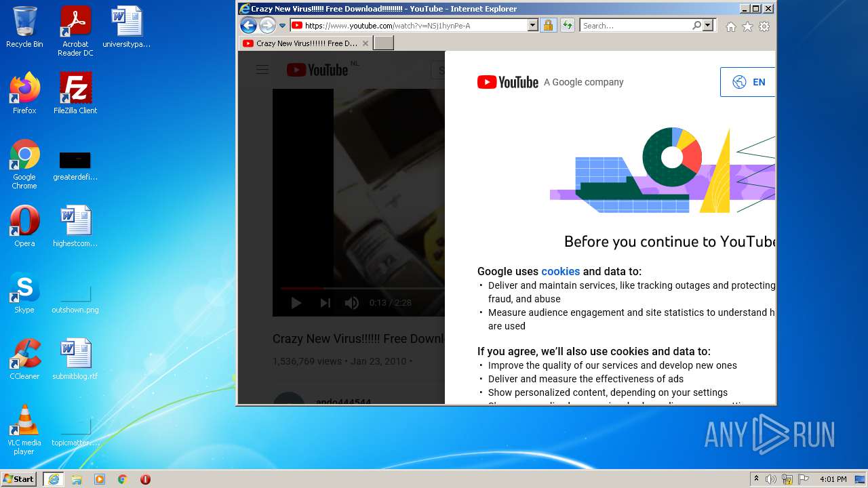The image size is (868, 488).
Task: Close the Crazy New Virus tab
Action: (x=366, y=43)
